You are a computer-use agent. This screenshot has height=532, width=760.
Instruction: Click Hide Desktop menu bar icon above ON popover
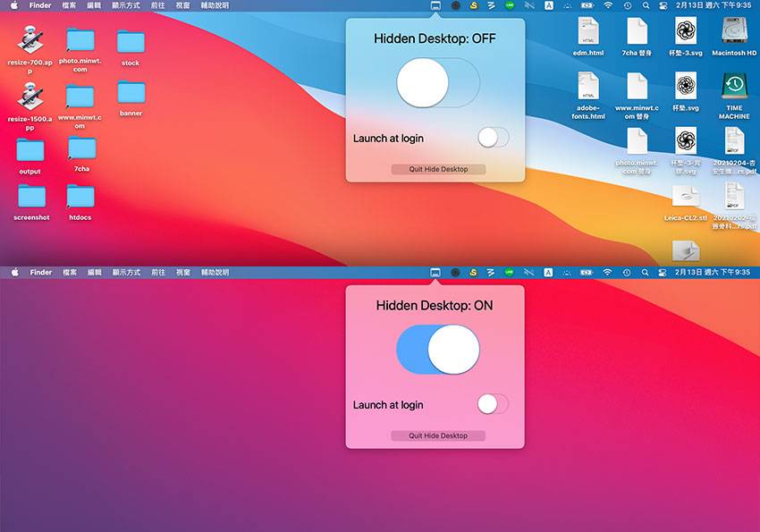(435, 273)
